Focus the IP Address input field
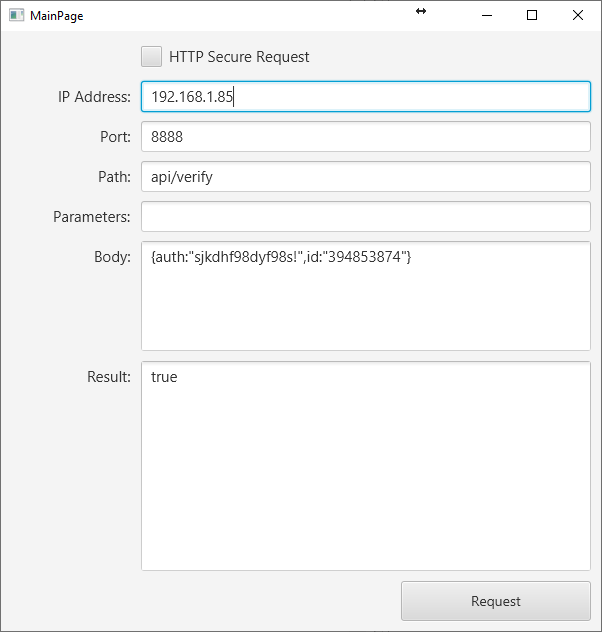The height and width of the screenshot is (632, 602). (x=366, y=97)
